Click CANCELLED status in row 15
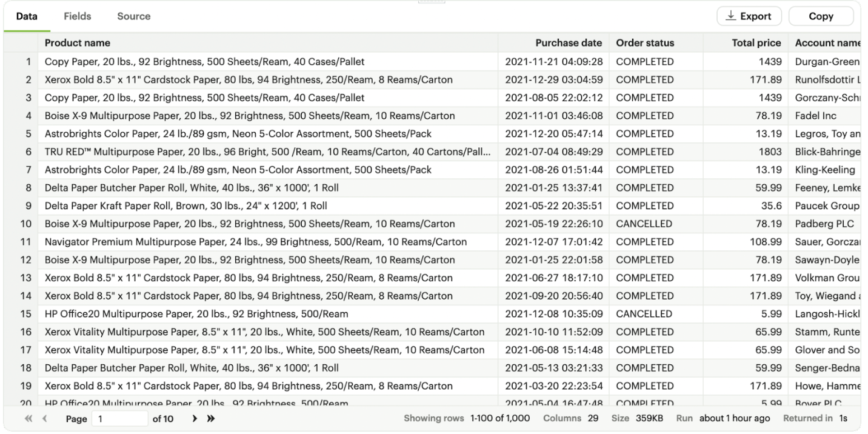868x434 pixels. 656,314
